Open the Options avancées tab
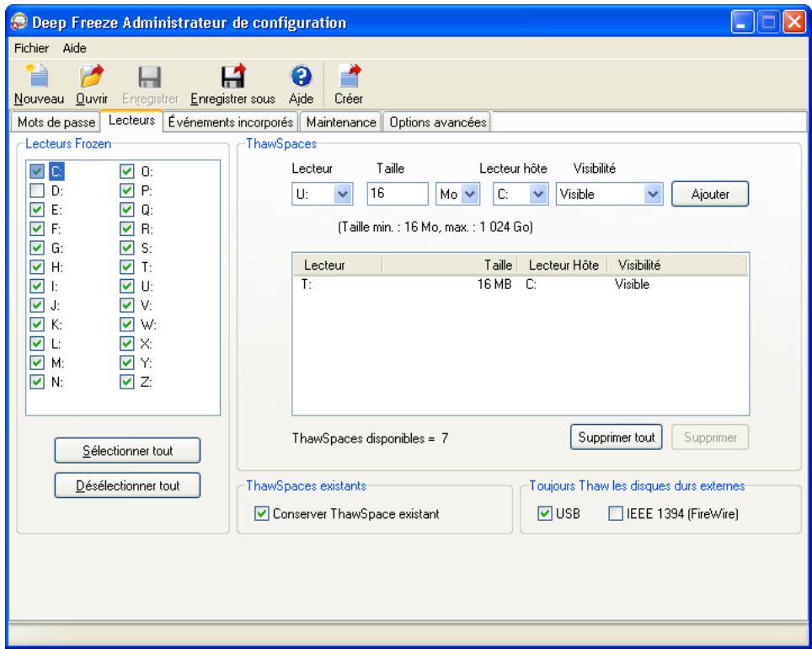The height and width of the screenshot is (649, 812). point(438,122)
